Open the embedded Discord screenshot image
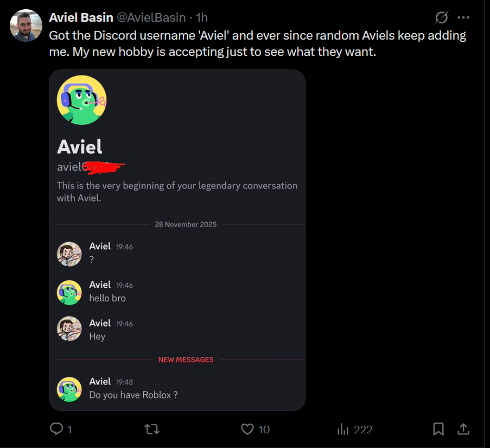This screenshot has height=448, width=490. [177, 240]
